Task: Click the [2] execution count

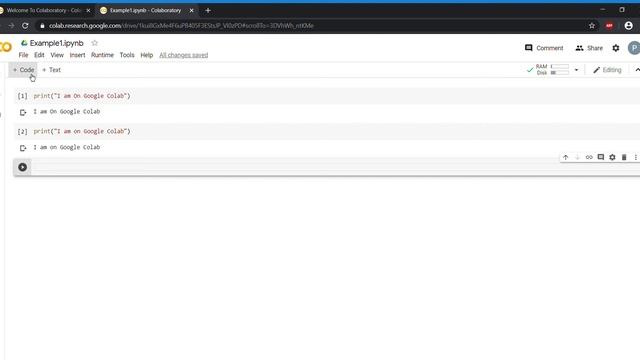Action: [x=22, y=131]
